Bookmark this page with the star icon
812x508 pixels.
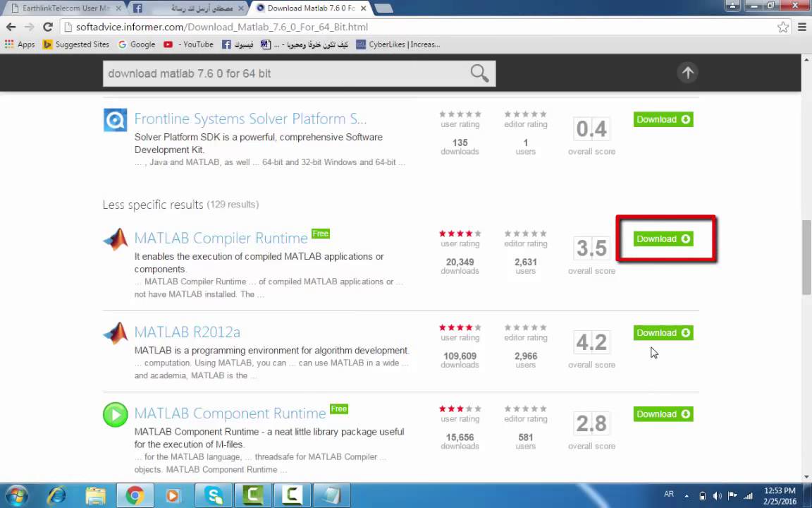[x=783, y=27]
